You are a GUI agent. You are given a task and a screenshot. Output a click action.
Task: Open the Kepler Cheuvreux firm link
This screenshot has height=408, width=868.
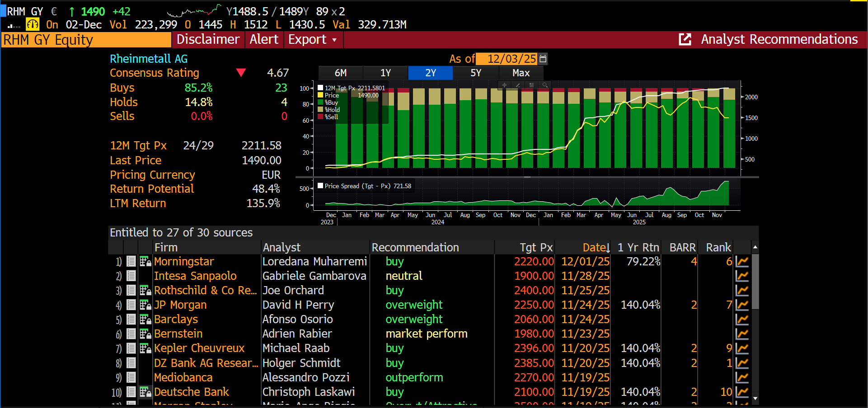point(199,348)
